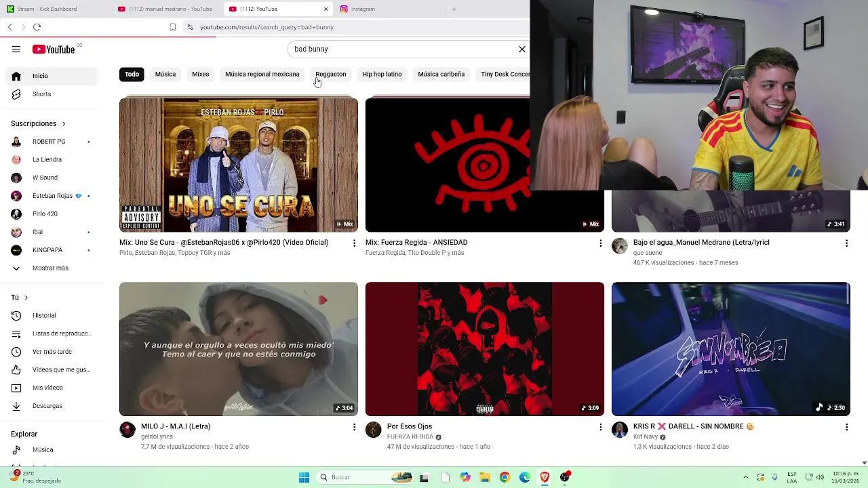868x488 pixels.
Task: Open La Liendra channel subscription
Action: (x=53, y=159)
